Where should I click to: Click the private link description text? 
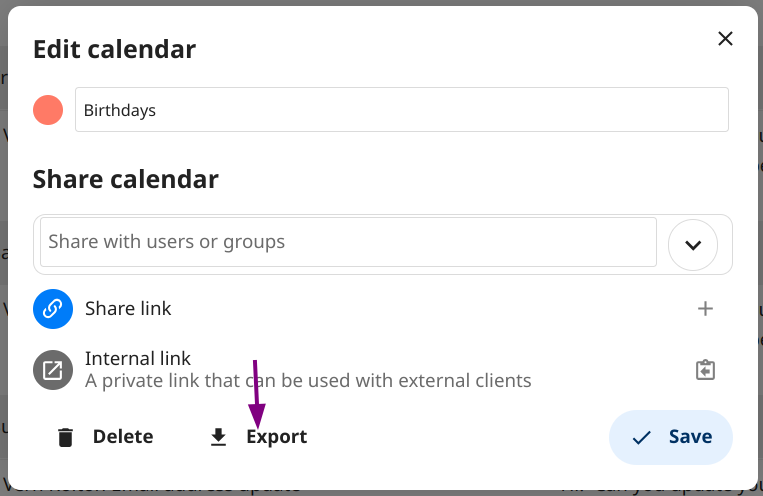[x=308, y=381]
